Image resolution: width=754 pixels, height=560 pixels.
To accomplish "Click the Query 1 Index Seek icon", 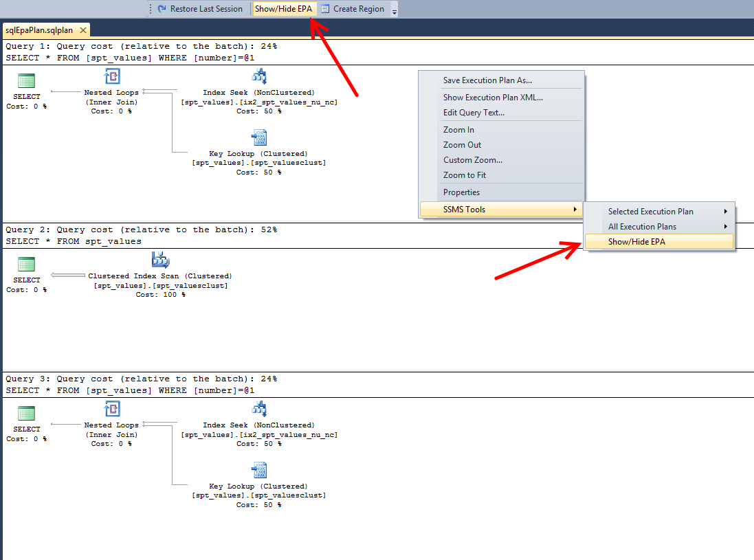I will tap(259, 76).
